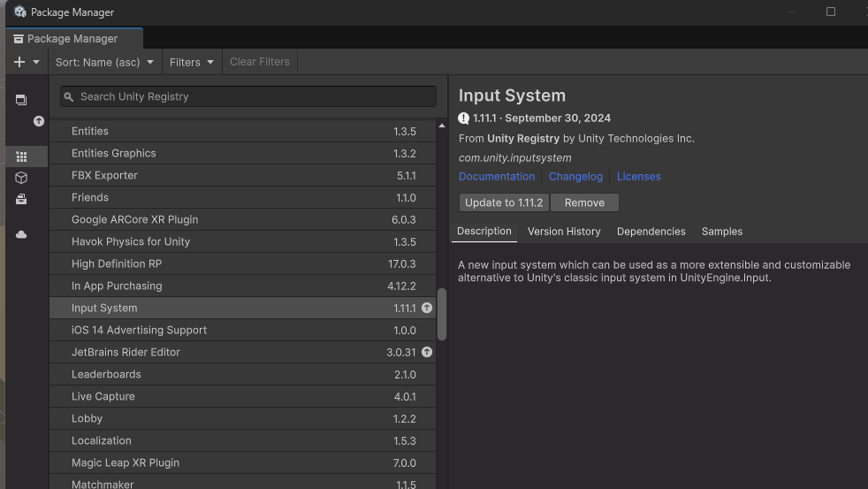Select the In Project sidebar icon
868x489 pixels.
click(21, 100)
